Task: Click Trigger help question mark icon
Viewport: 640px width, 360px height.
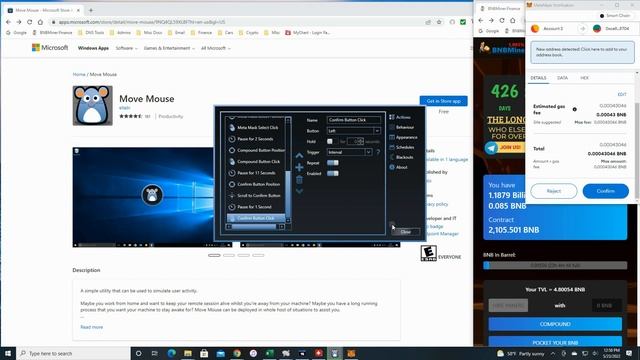Action: tap(378, 152)
